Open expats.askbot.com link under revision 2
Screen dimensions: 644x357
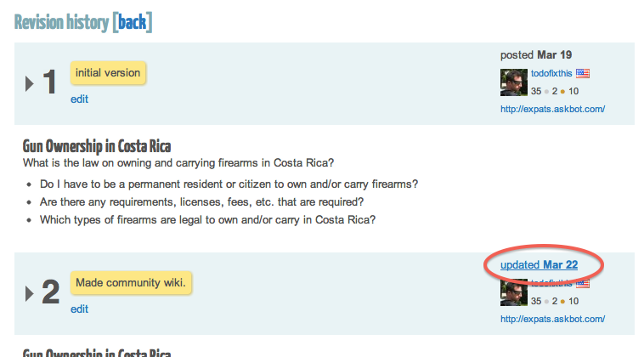552,319
